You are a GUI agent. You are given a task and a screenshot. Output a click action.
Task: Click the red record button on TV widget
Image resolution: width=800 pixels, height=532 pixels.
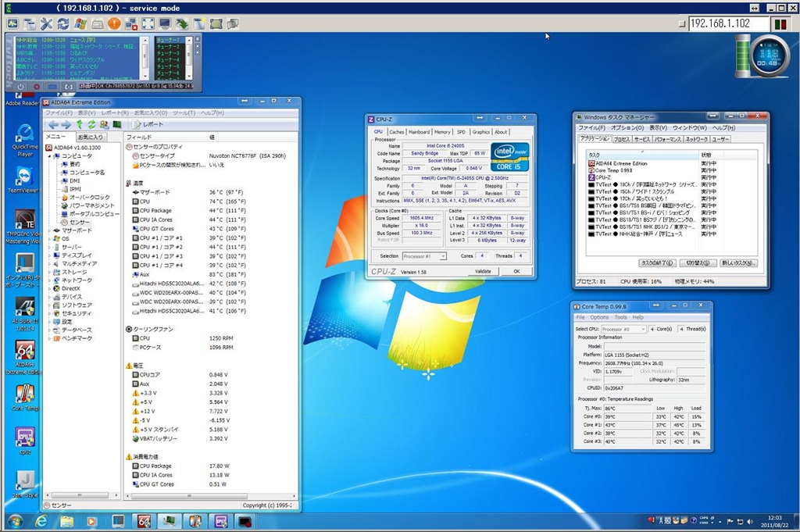pyautogui.click(x=36, y=87)
